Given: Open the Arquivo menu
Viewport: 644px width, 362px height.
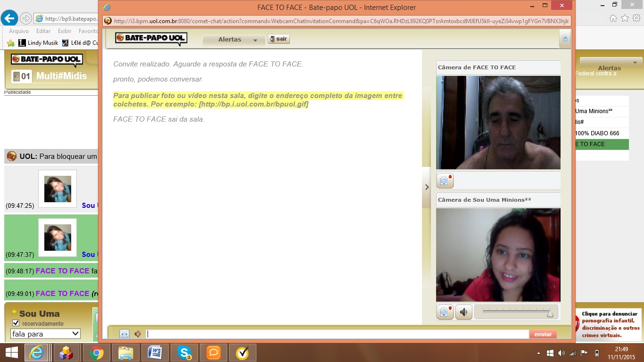Looking at the screenshot, I should [19, 31].
